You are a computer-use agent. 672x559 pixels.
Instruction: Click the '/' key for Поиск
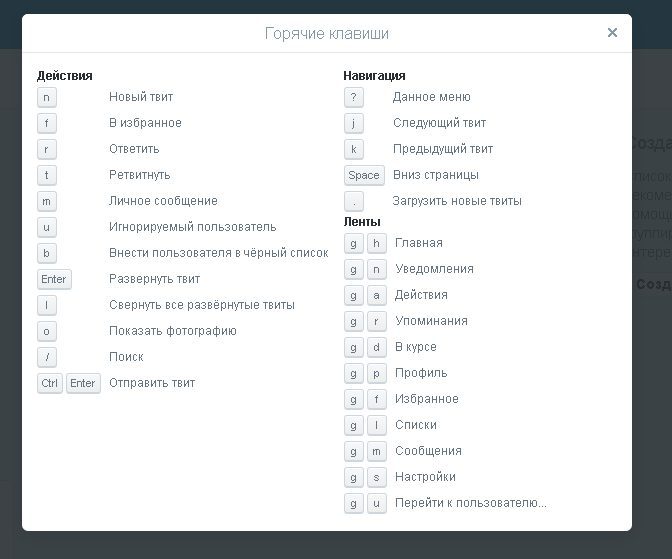[47, 357]
